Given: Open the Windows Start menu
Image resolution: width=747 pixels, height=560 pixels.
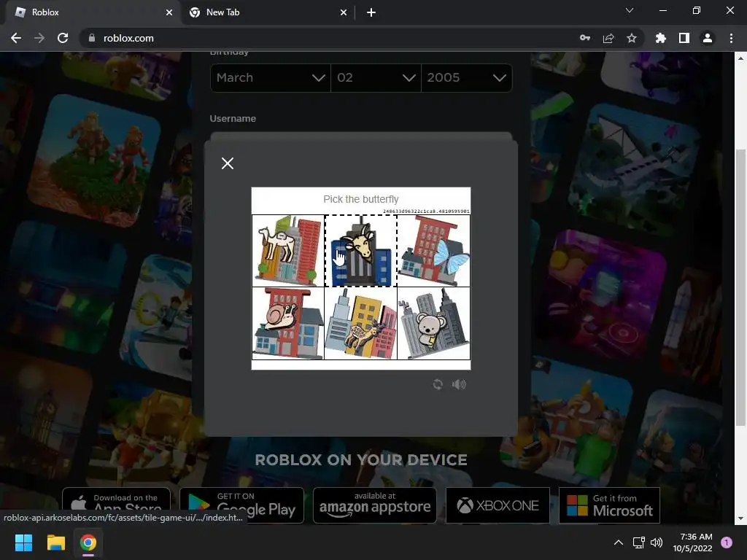Looking at the screenshot, I should pos(23,542).
